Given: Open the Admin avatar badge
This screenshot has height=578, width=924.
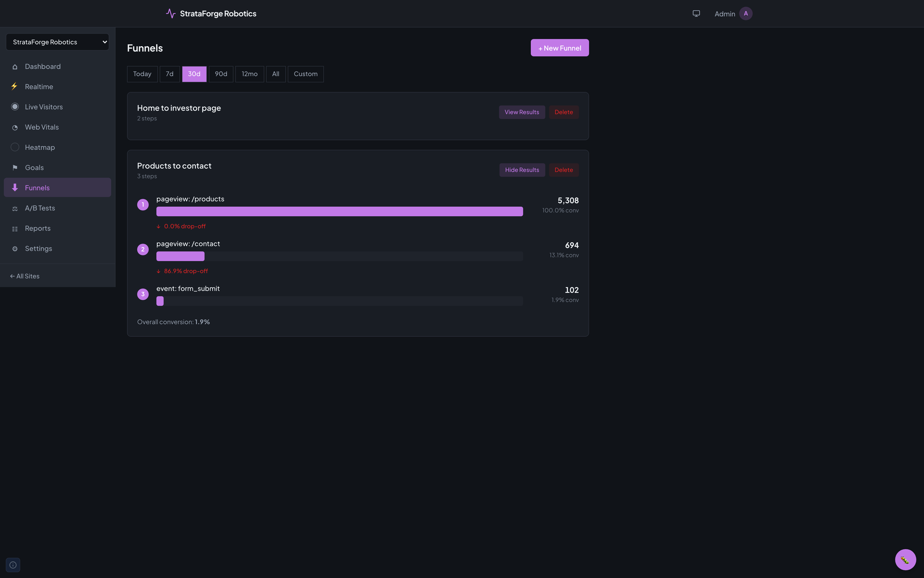Looking at the screenshot, I should click(x=745, y=13).
